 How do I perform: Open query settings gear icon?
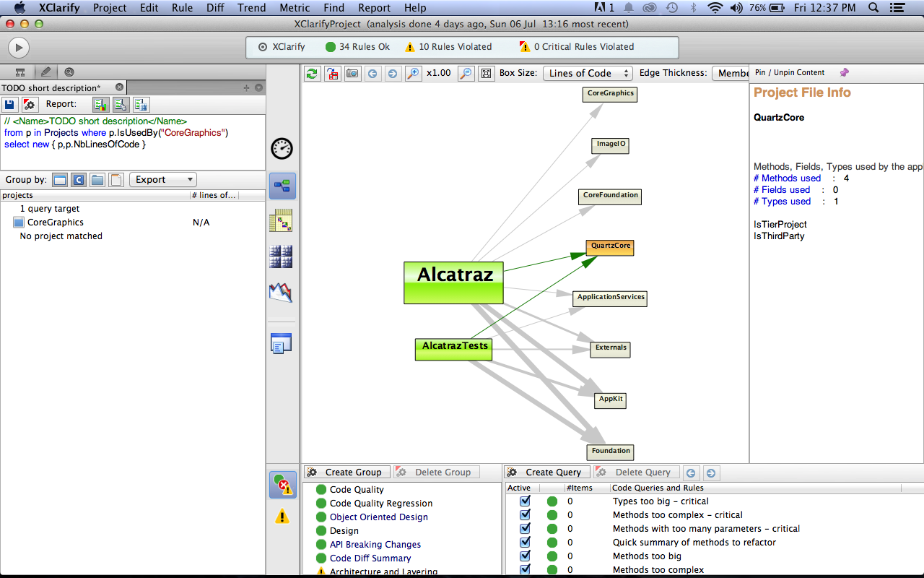(x=30, y=104)
